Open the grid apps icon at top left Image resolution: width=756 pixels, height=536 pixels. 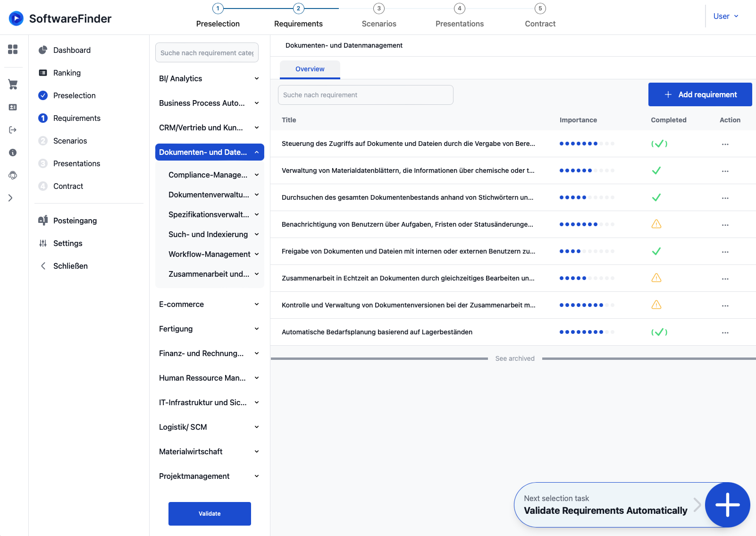[x=13, y=49]
